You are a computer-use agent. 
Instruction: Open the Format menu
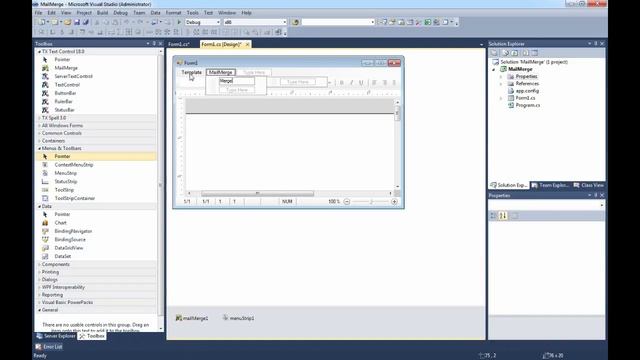click(173, 13)
